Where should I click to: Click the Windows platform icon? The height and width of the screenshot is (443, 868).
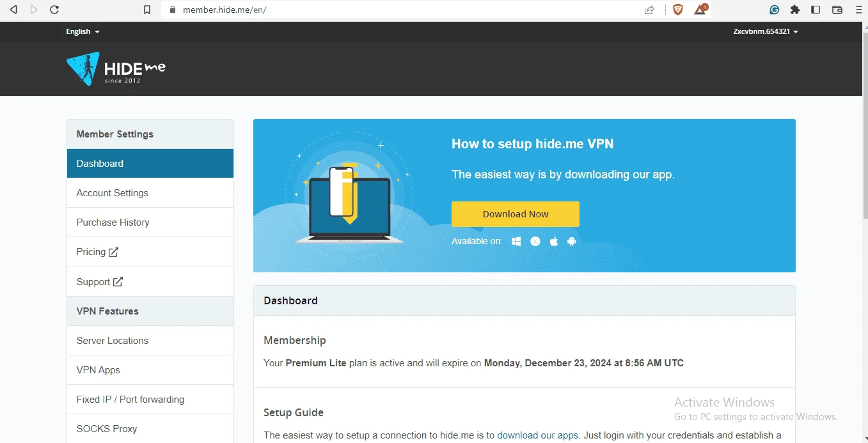(516, 241)
